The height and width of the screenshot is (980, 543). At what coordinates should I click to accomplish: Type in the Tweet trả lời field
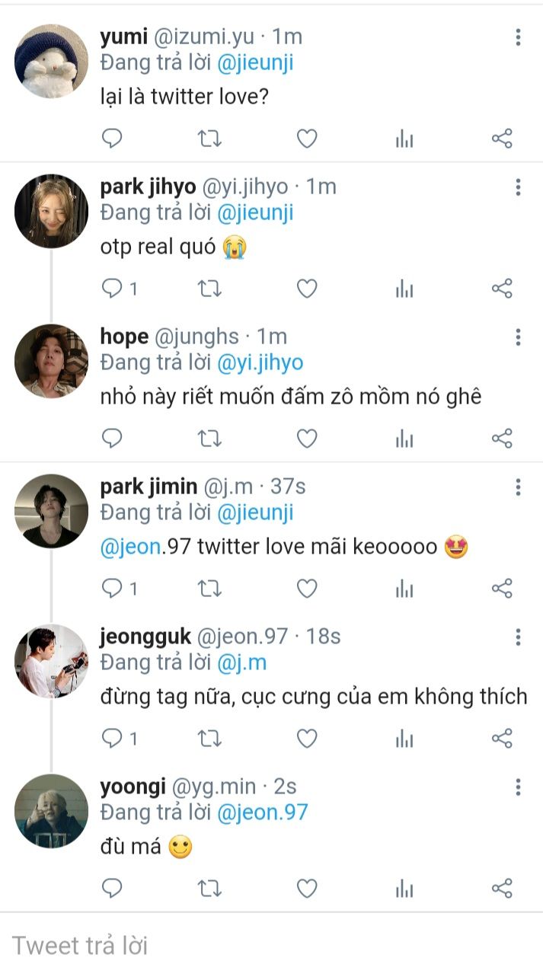tap(271, 946)
